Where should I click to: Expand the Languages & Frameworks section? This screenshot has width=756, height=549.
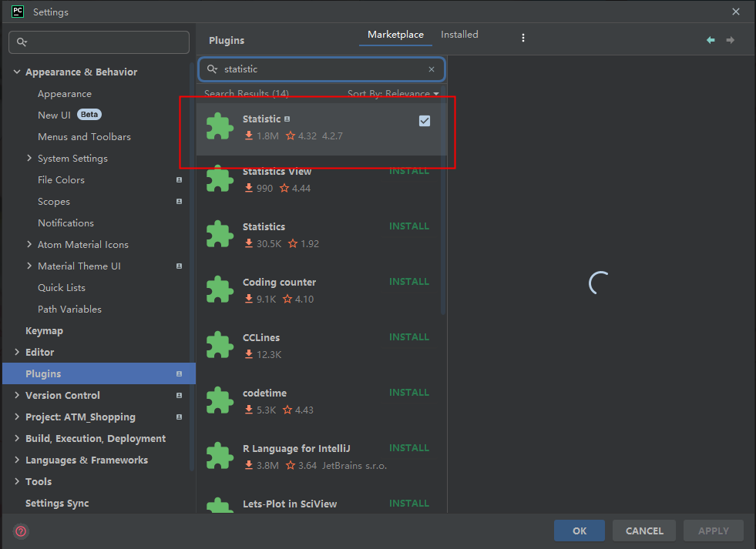click(17, 460)
